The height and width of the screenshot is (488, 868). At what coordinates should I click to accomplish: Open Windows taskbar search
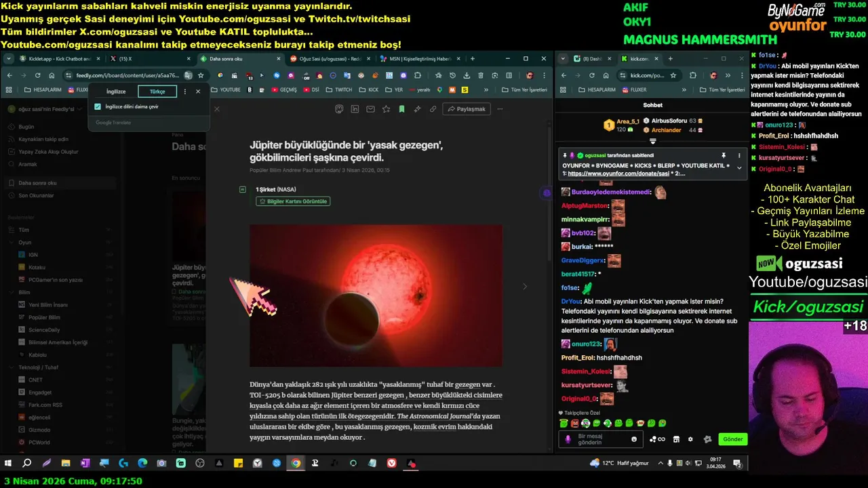pyautogui.click(x=27, y=463)
